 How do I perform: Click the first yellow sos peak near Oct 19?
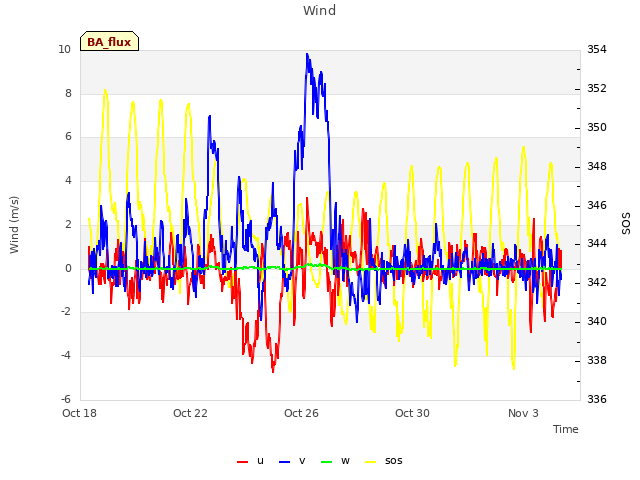pyautogui.click(x=105, y=90)
